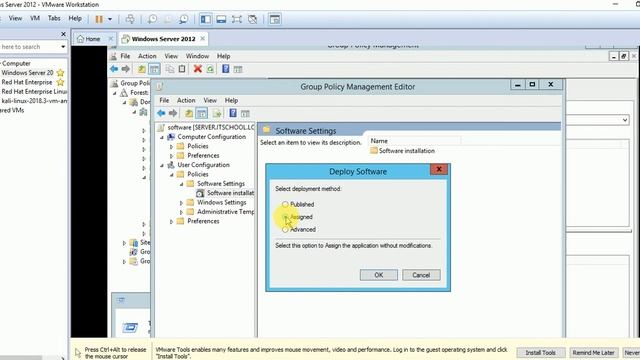Screen dimensions: 640x360
Task: Click Install Tools button in VMware bar
Action: (540, 352)
